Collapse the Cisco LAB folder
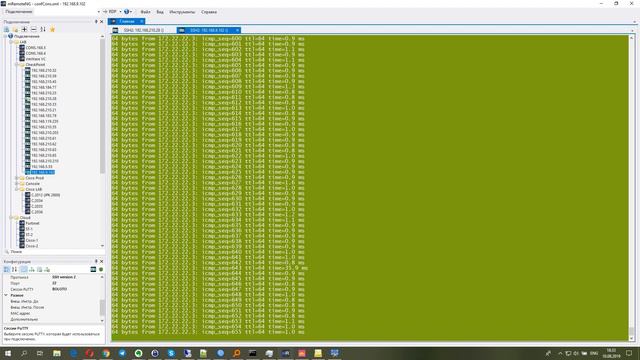640x360 pixels. click(x=17, y=189)
